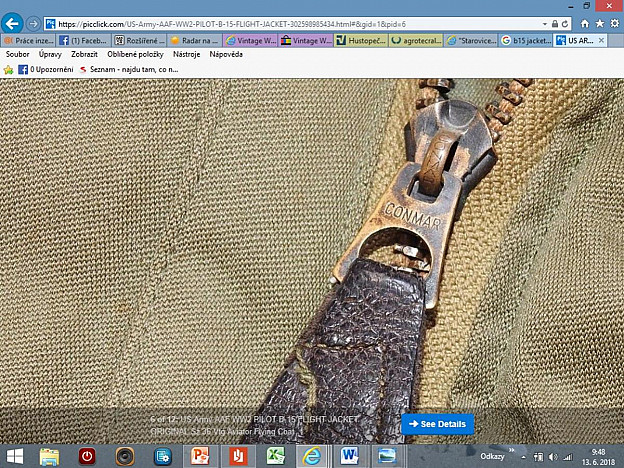Click Internet Explorer icon on taskbar

312,456
